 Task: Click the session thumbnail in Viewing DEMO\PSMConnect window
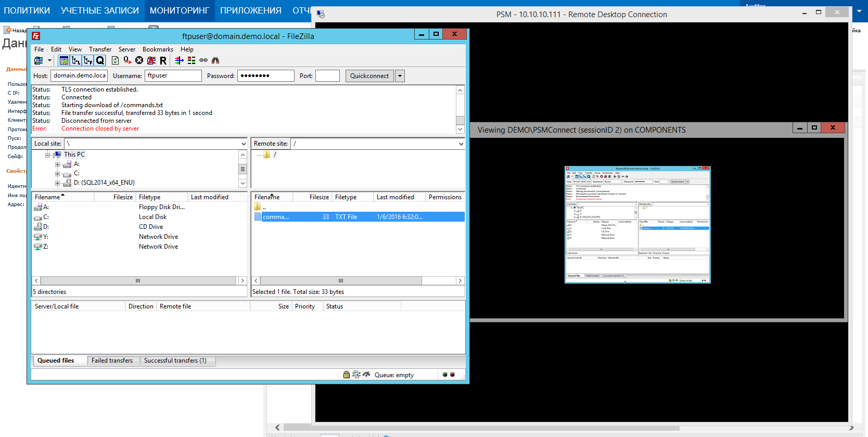[637, 225]
